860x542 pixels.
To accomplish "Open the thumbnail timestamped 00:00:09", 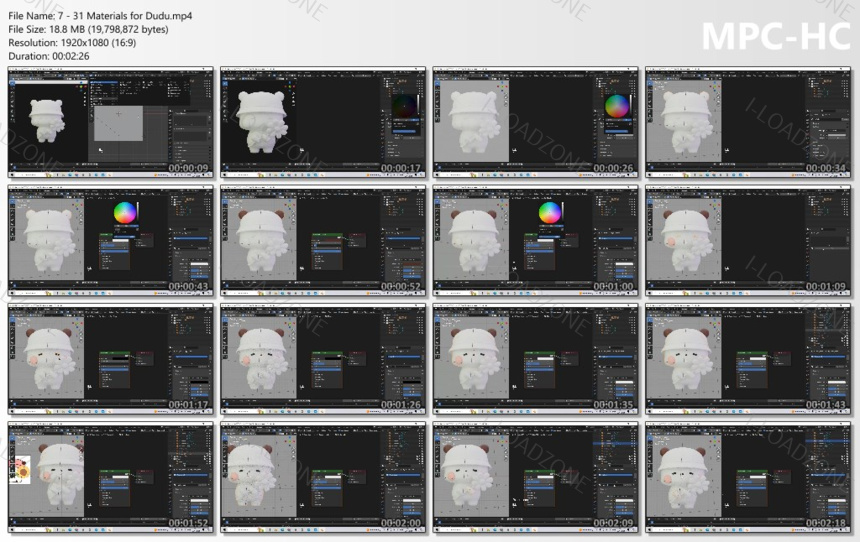I will [x=110, y=122].
